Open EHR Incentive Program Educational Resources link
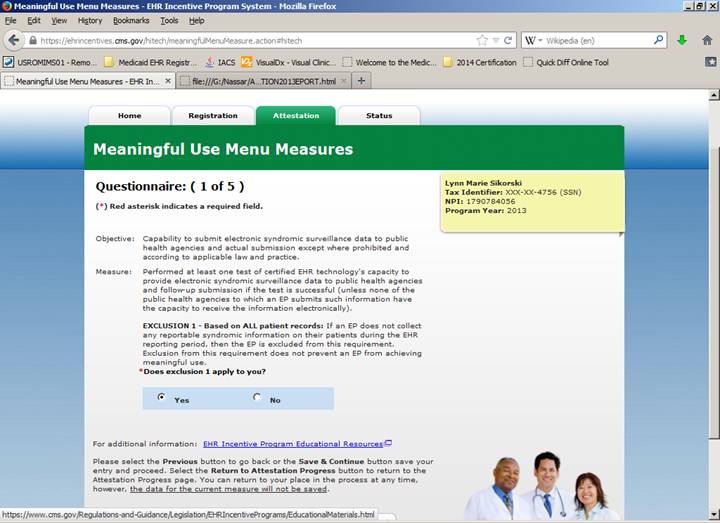This screenshot has height=523, width=720. pos(293,444)
